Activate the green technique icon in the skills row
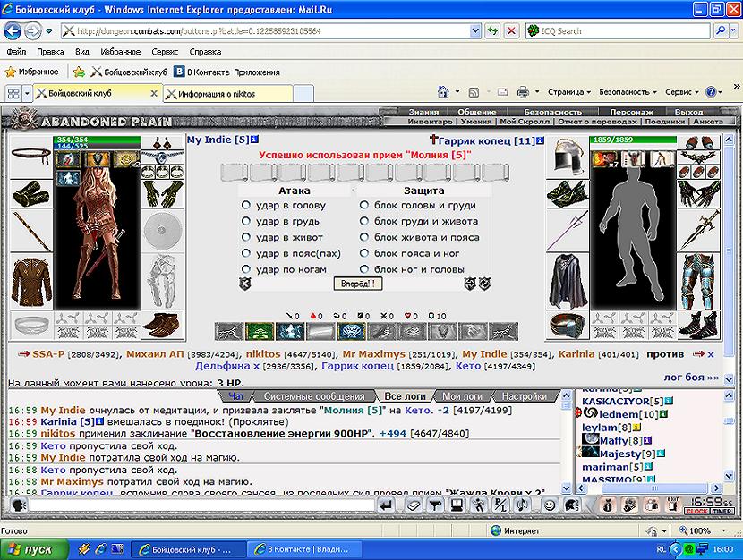 coord(260,331)
